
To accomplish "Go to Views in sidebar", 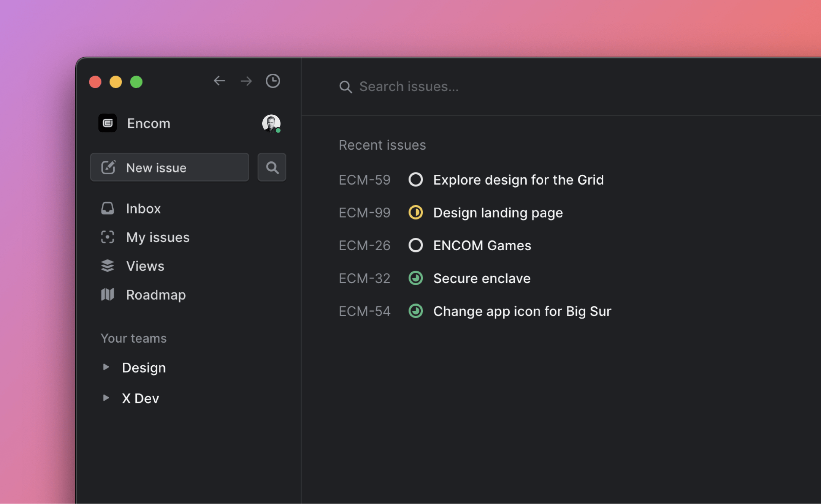I will [145, 266].
